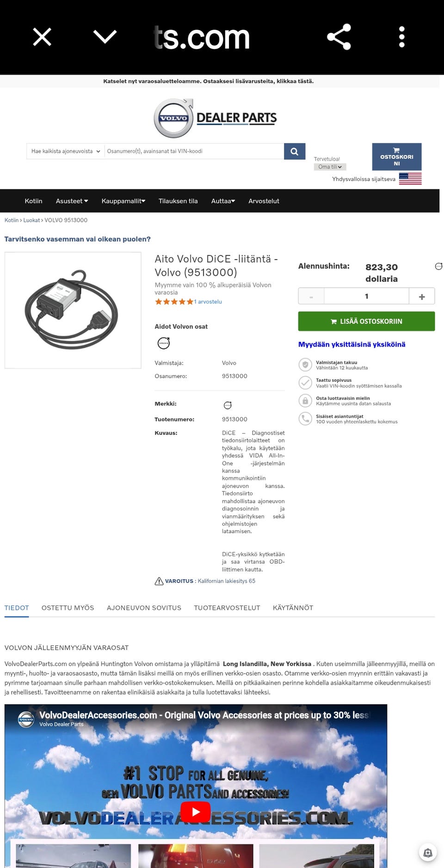Expand the Asusteet menu
The image size is (444, 868).
click(x=72, y=201)
